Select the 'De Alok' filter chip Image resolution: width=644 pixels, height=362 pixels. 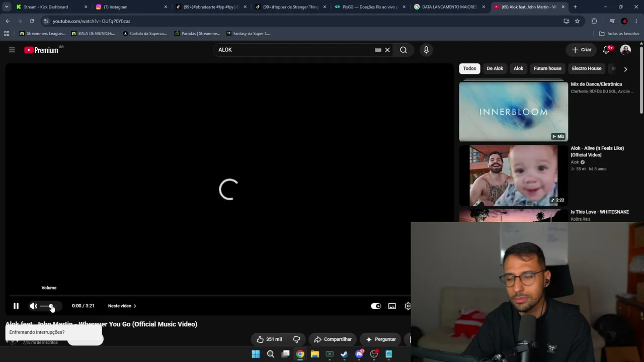(x=495, y=68)
